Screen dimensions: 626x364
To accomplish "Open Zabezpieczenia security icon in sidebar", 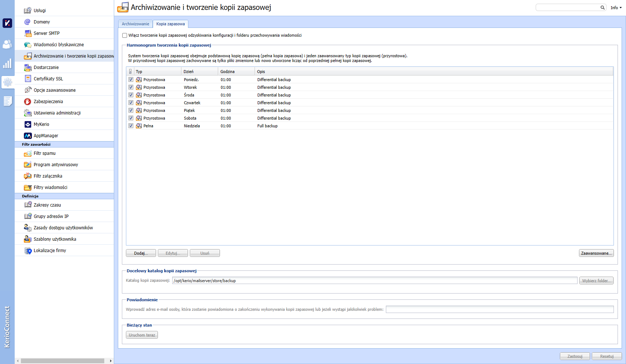I will point(28,102).
